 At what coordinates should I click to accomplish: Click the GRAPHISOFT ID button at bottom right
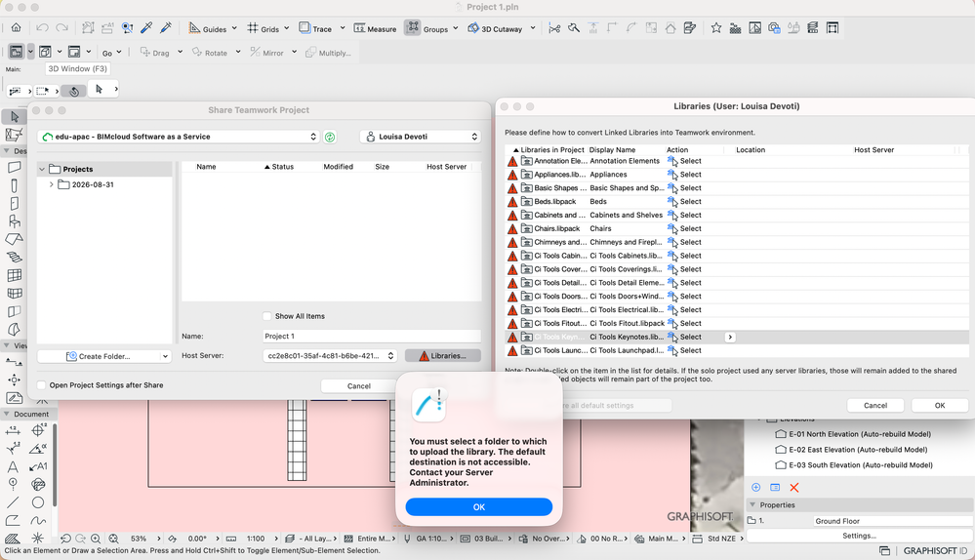click(935, 550)
